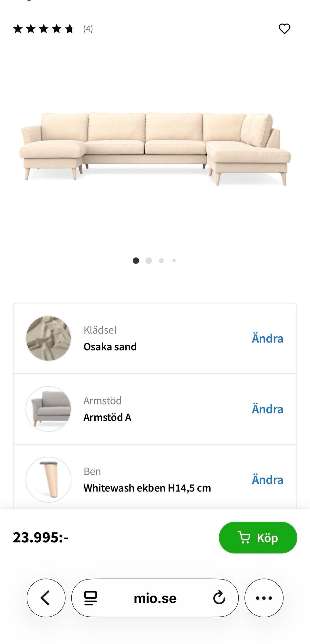The width and height of the screenshot is (310, 644).
Task: Change the Ben leg option
Action: [267, 480]
